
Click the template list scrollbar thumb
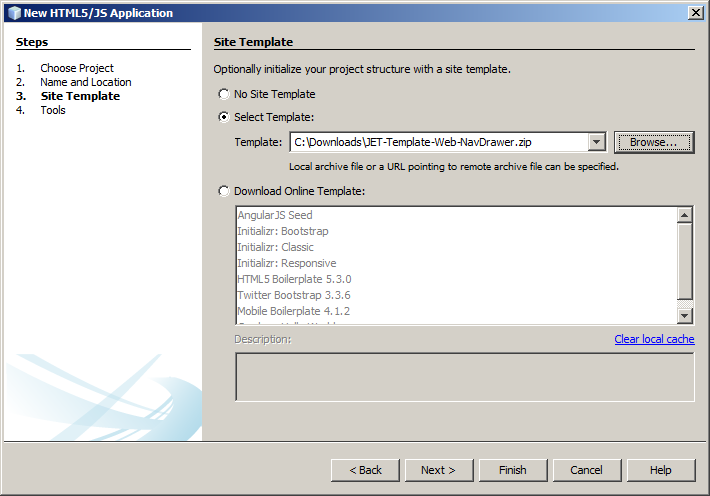click(685, 261)
